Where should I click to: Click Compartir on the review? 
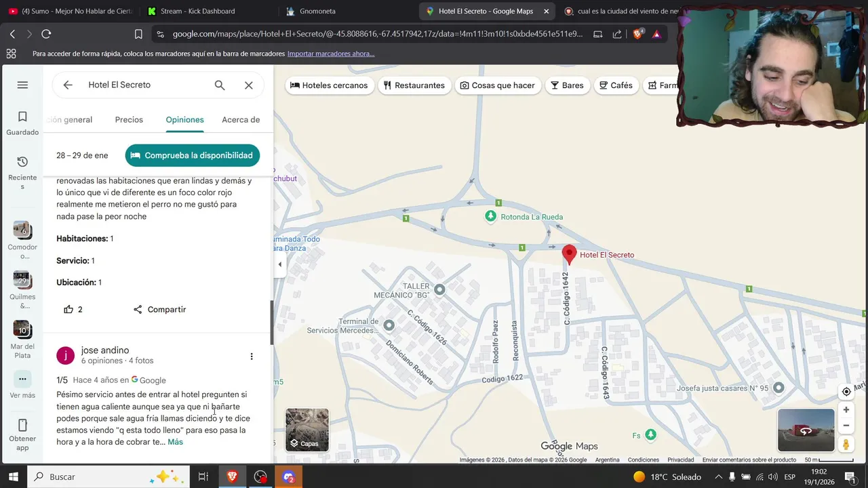click(x=159, y=309)
